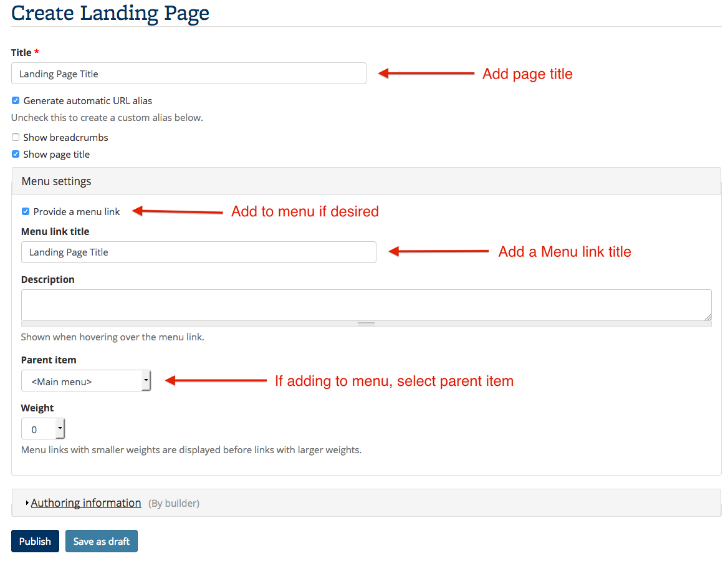Grab the Description textarea resize handle bar
The width and height of the screenshot is (728, 561).
point(366,324)
